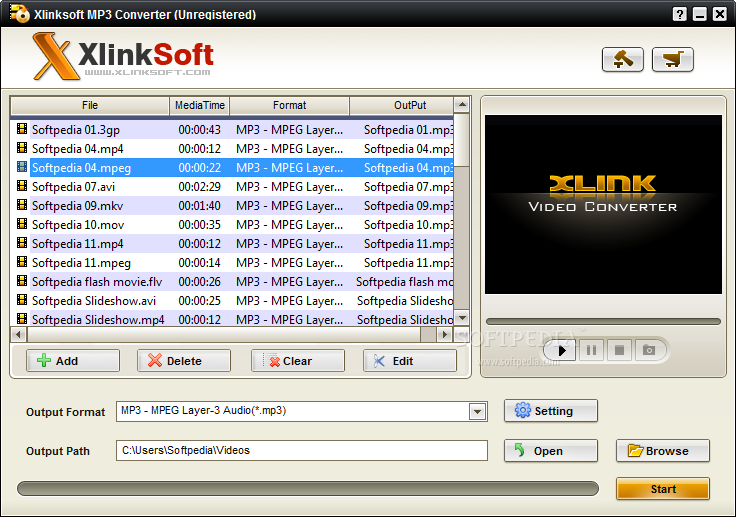Click the film icon of Softpedia Slideshow.avi
Viewport: 736px width, 517px height.
pyautogui.click(x=22, y=300)
